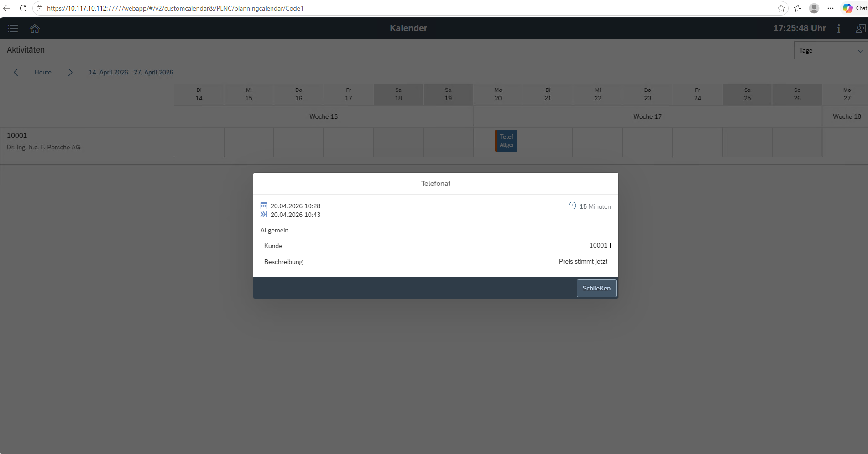The width and height of the screenshot is (868, 454).
Task: Navigate to next date range arrow
Action: 70,72
